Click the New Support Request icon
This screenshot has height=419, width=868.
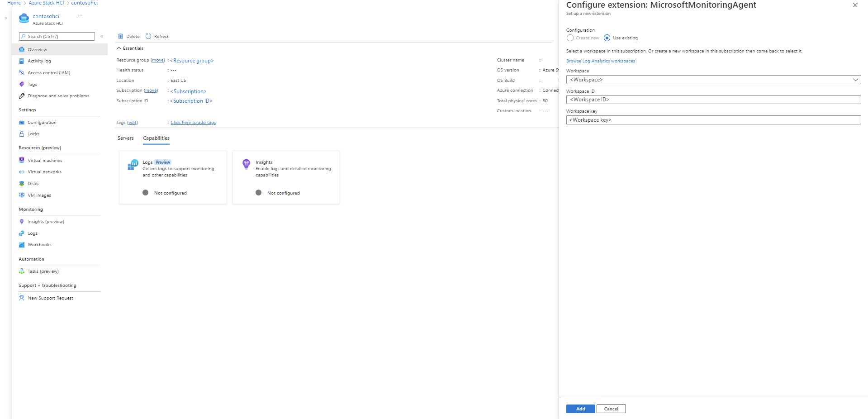click(x=22, y=298)
